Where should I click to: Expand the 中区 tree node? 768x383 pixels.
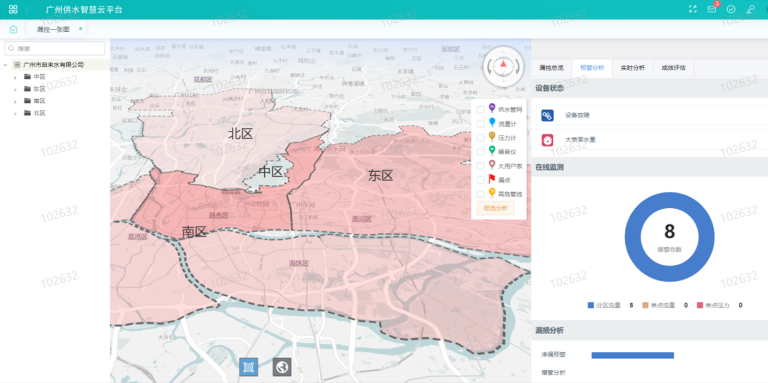tap(15, 77)
